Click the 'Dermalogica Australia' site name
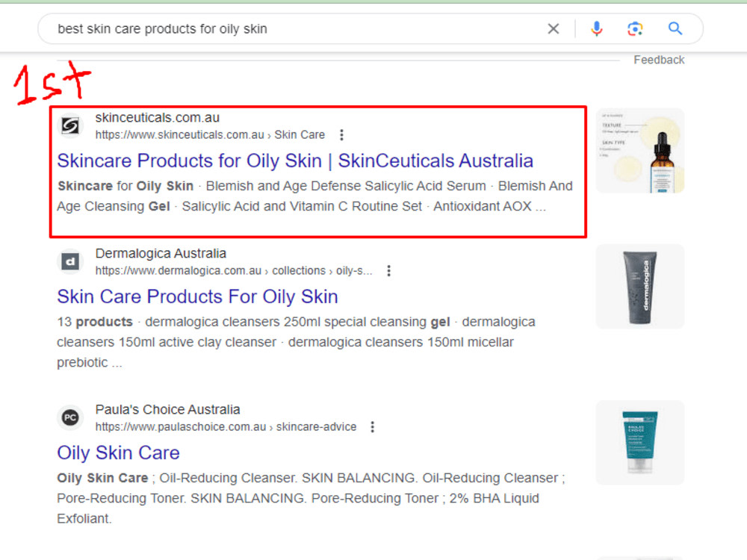The width and height of the screenshot is (747, 560). (x=161, y=253)
